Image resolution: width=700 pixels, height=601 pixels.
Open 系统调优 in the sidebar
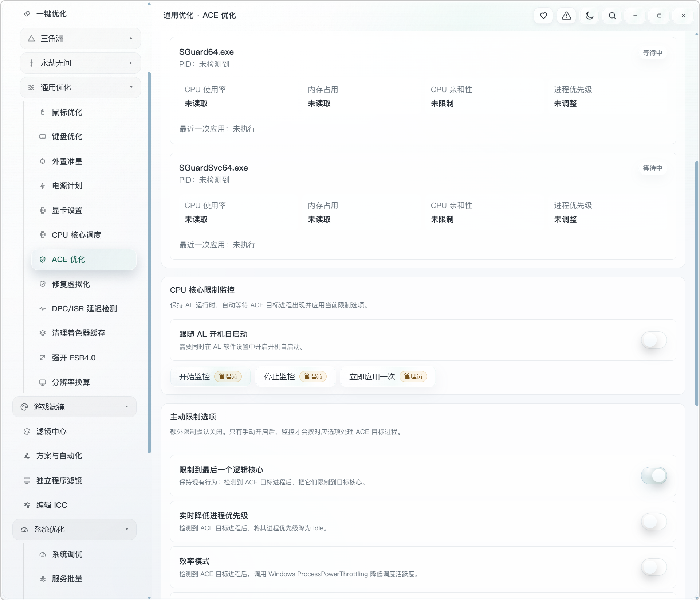pyautogui.click(x=67, y=554)
